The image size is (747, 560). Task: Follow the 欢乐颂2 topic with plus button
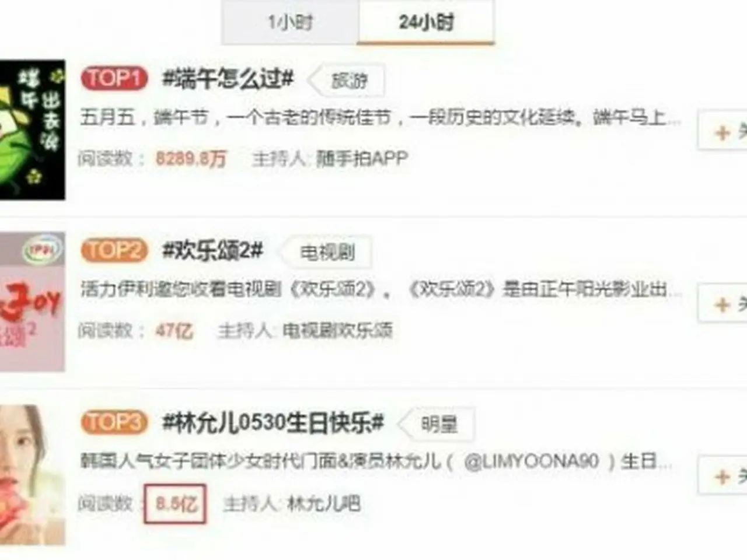click(x=723, y=304)
